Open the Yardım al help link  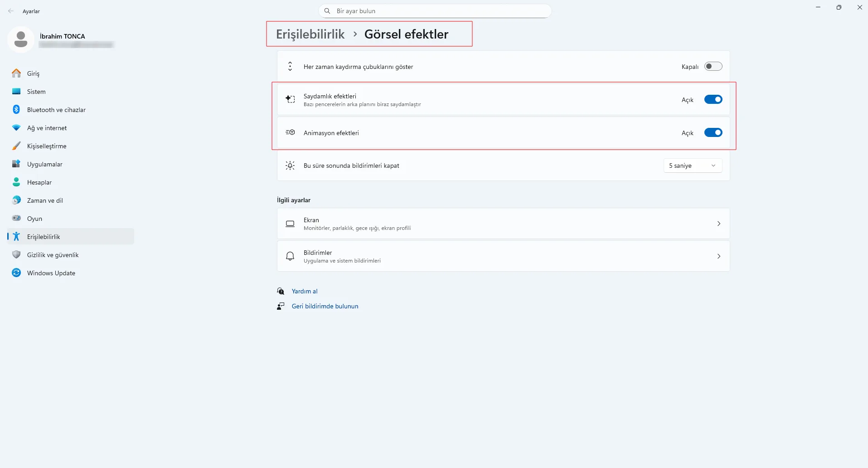point(304,291)
